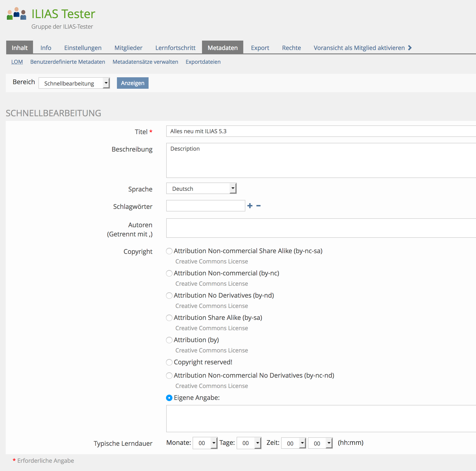Click the Exportdateien link

203,62
